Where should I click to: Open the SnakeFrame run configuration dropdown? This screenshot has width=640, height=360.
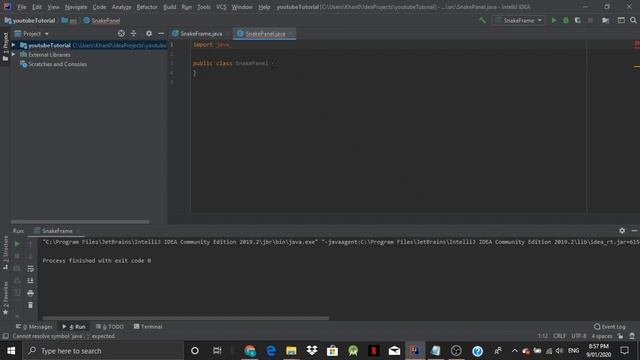[x=519, y=20]
